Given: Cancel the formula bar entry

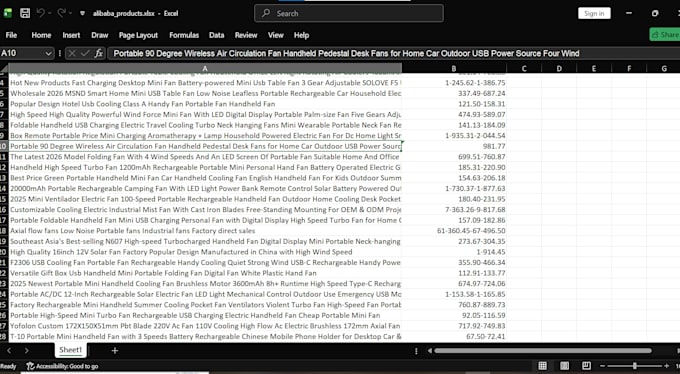Looking at the screenshot, I should (72, 53).
